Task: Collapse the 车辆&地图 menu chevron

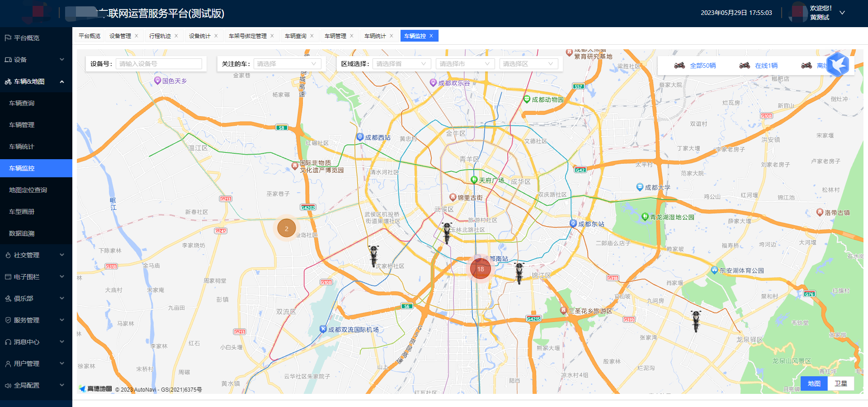Action: (62, 81)
